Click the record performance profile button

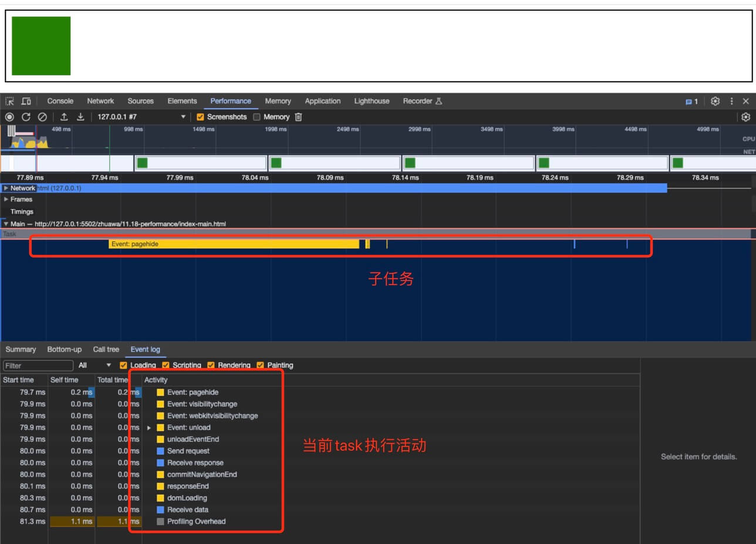pos(9,117)
